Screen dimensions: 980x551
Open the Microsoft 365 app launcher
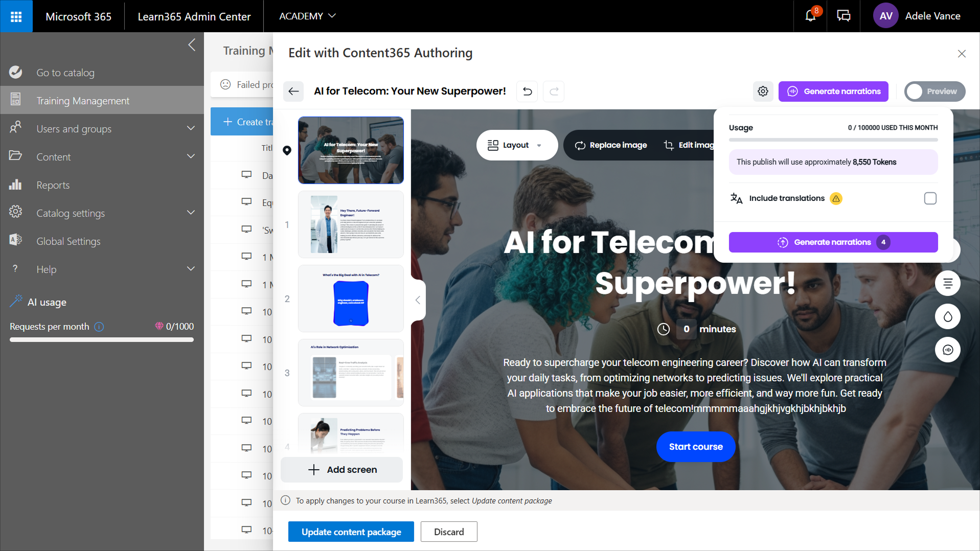(16, 16)
